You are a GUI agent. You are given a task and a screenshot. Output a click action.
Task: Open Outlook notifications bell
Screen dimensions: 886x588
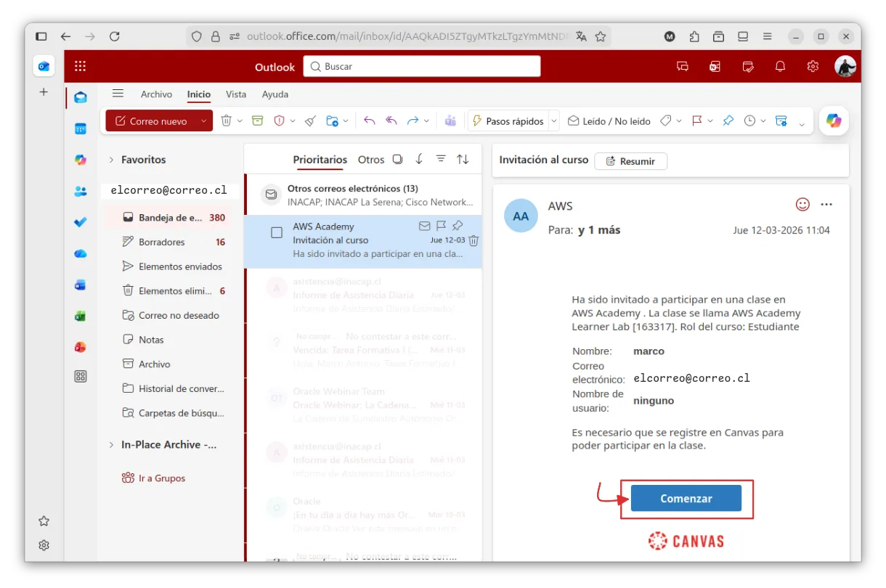point(780,66)
